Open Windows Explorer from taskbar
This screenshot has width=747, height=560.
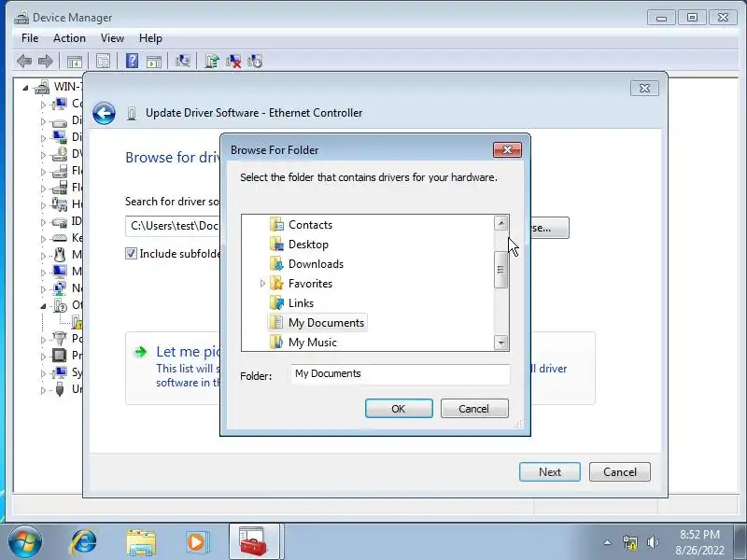pos(141,542)
